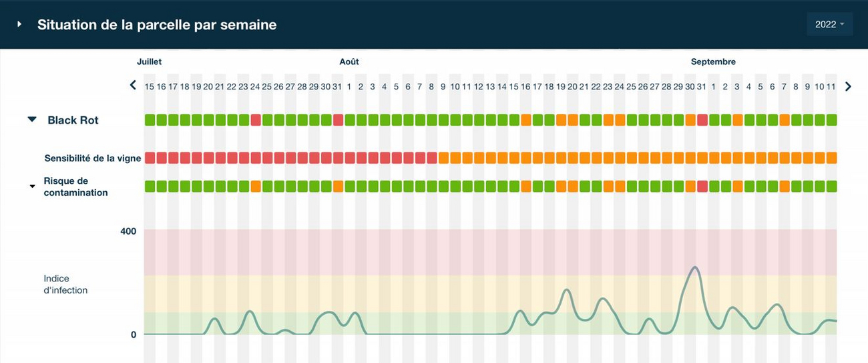Select the red Risque de contamination square for August 31

click(x=702, y=187)
